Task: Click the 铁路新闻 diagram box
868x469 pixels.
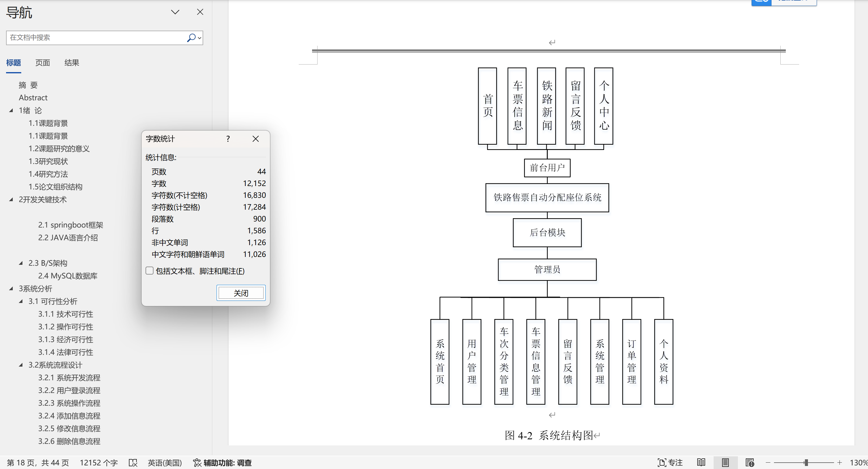Action: coord(547,106)
